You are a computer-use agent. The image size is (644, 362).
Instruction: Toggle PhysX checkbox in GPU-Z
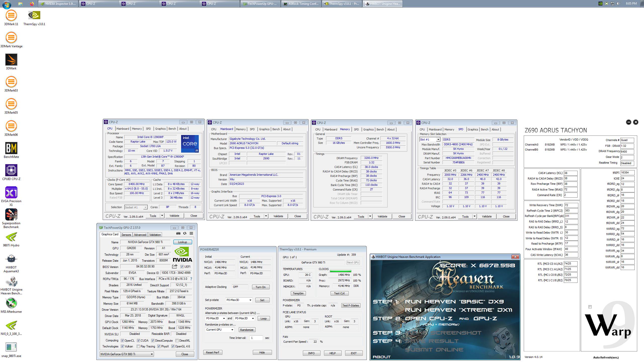[x=159, y=346]
